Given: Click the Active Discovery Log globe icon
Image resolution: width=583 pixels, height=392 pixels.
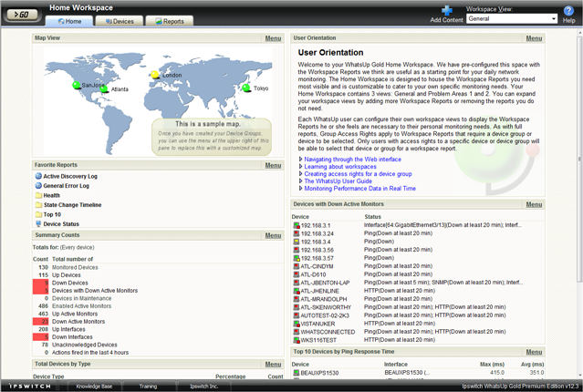Looking at the screenshot, I should coord(37,176).
